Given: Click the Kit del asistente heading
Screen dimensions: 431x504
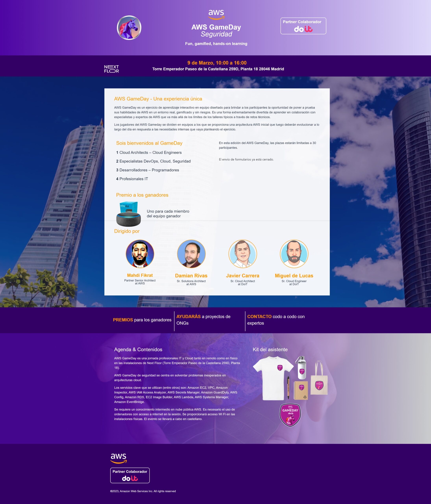Looking at the screenshot, I should tap(270, 349).
